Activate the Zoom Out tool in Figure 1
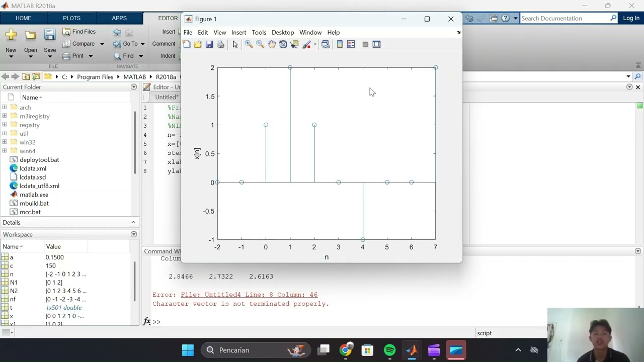Viewport: 644px width, 362px height. pos(260,44)
